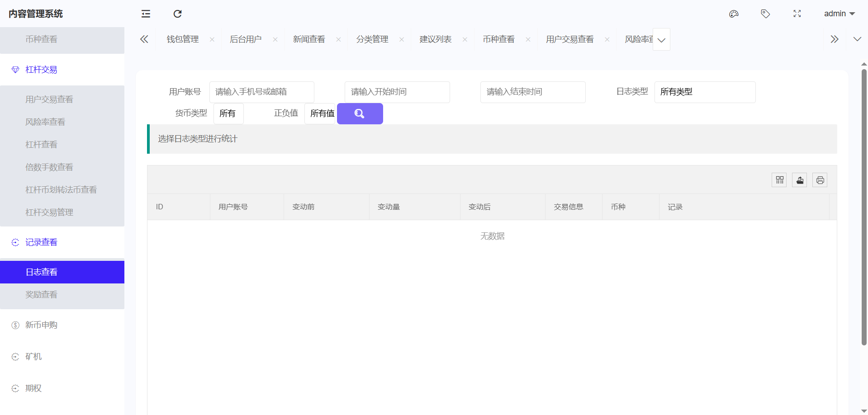
Task: Click the refresh page icon
Action: pyautogui.click(x=177, y=14)
